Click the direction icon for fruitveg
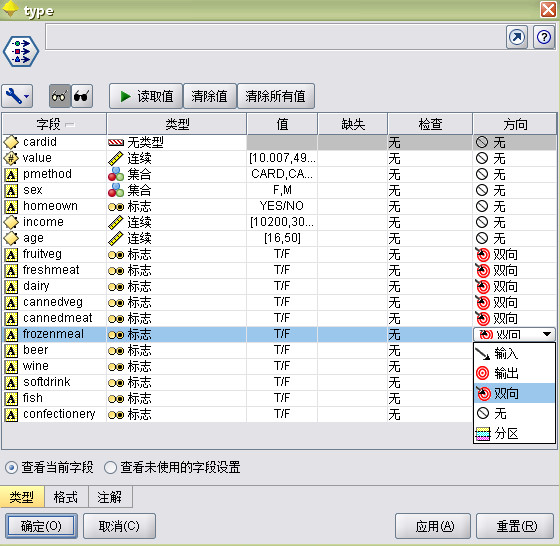 [482, 254]
